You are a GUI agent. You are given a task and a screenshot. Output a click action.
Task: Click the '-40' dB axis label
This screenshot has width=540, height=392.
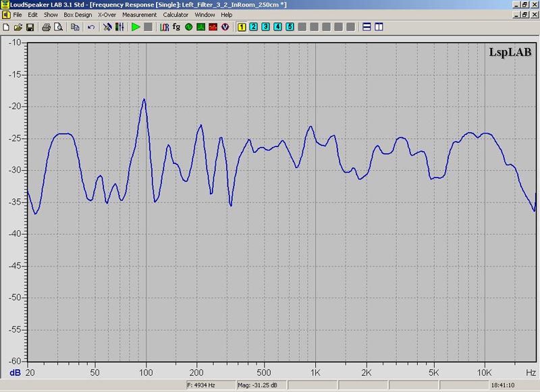pyautogui.click(x=15, y=233)
